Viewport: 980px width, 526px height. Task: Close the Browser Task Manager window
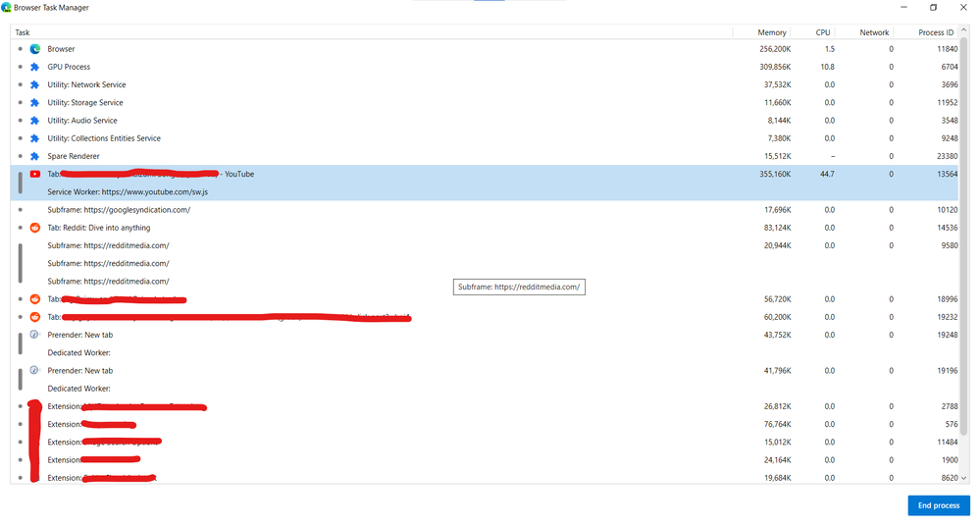coord(963,8)
